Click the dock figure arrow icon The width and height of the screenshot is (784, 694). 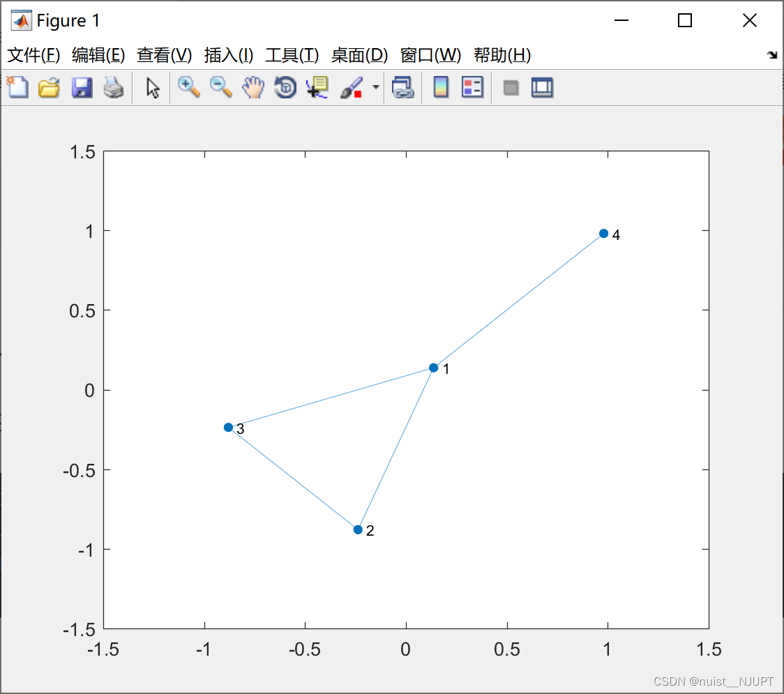coord(772,55)
